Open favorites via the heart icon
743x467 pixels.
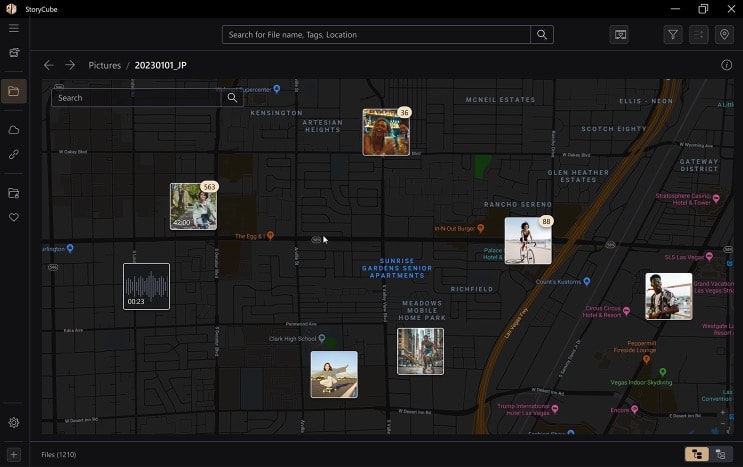(14, 217)
